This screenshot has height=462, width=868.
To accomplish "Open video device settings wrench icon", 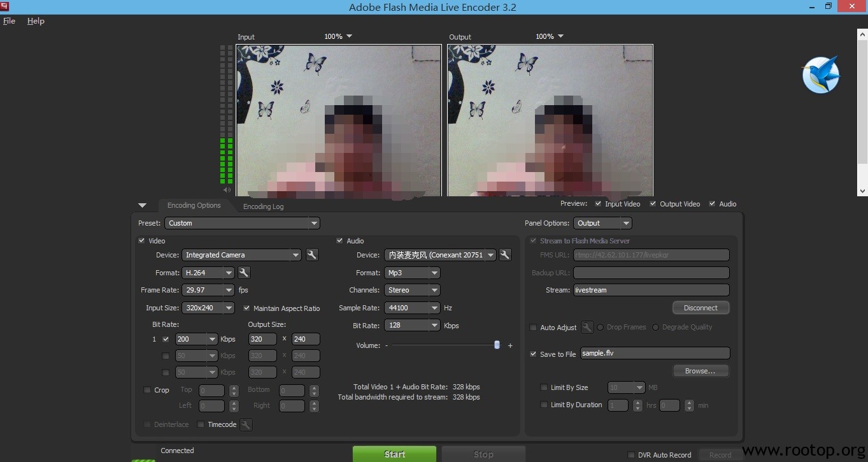I will (x=312, y=255).
